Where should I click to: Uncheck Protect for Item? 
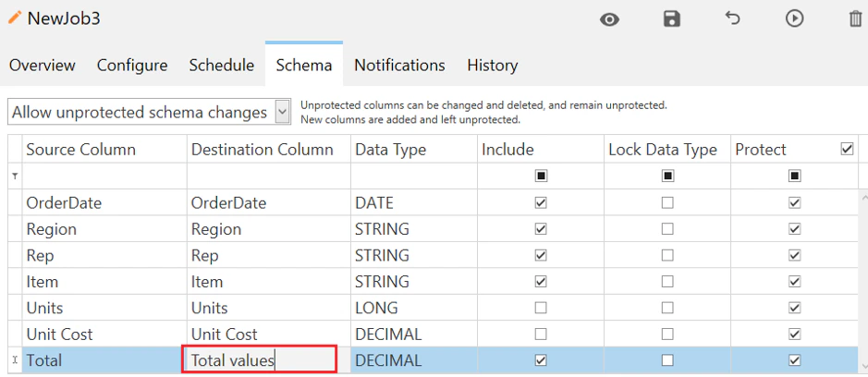pyautogui.click(x=794, y=281)
